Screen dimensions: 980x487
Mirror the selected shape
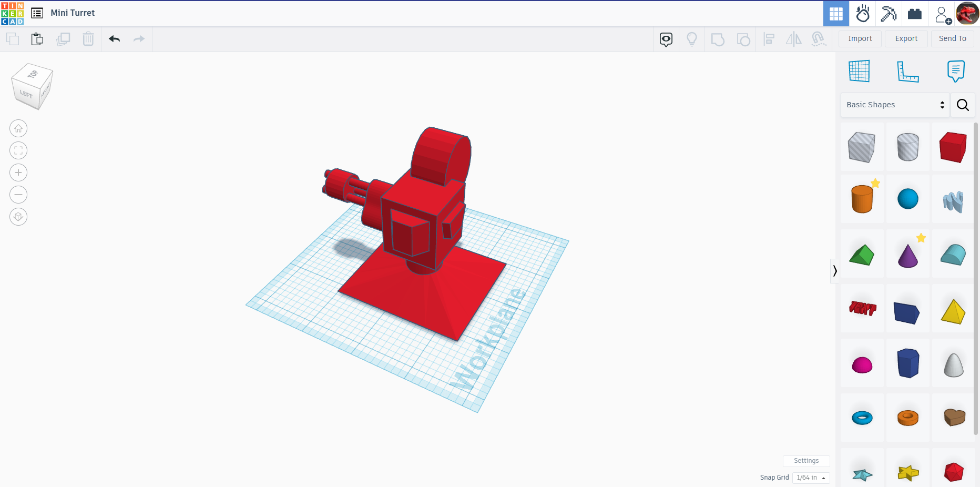(793, 39)
